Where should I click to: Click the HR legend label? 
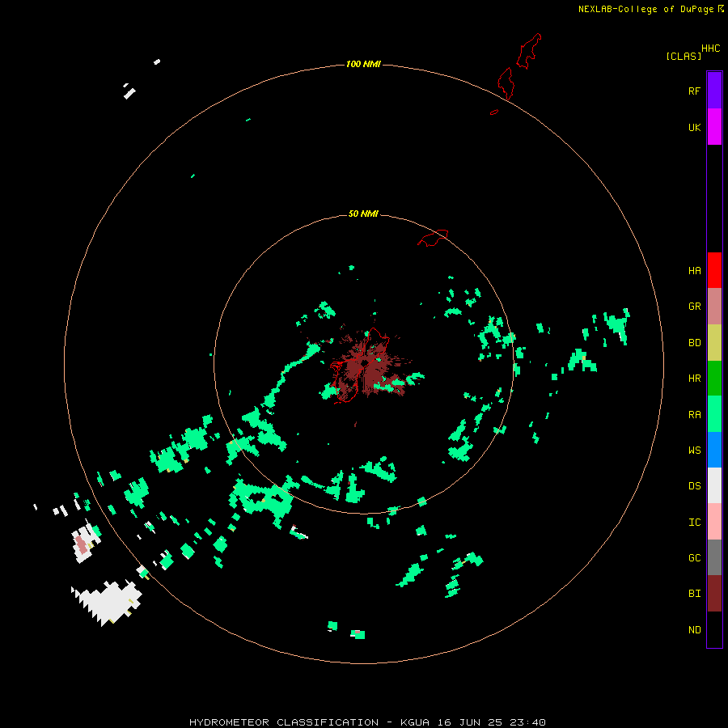(x=694, y=379)
